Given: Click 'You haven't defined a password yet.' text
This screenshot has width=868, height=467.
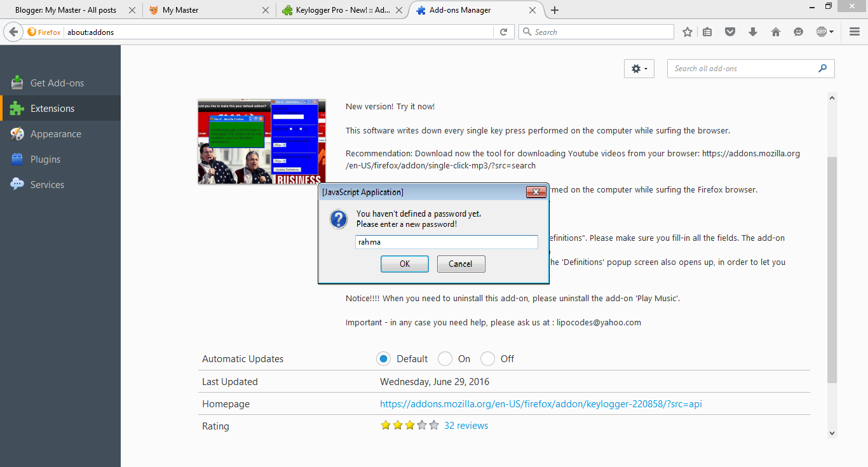Looking at the screenshot, I should pos(419,213).
